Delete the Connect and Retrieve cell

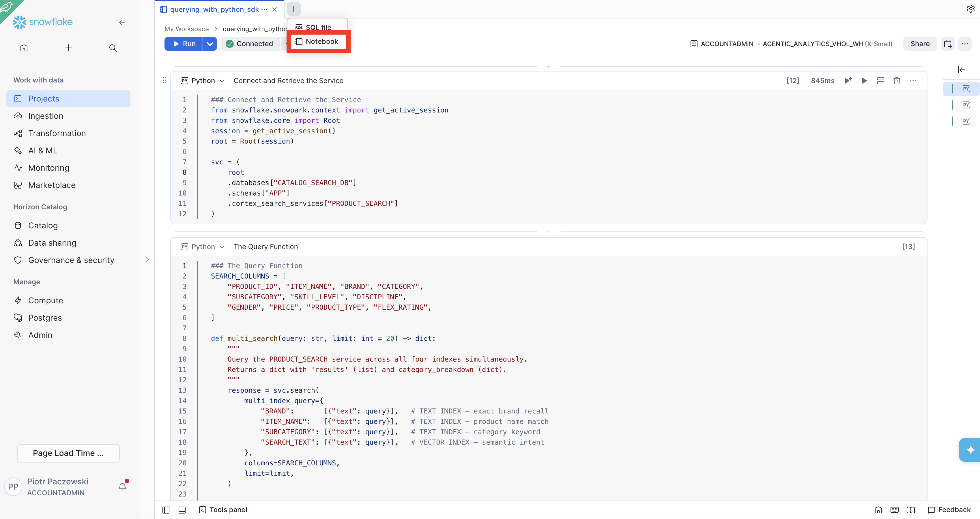(x=897, y=81)
